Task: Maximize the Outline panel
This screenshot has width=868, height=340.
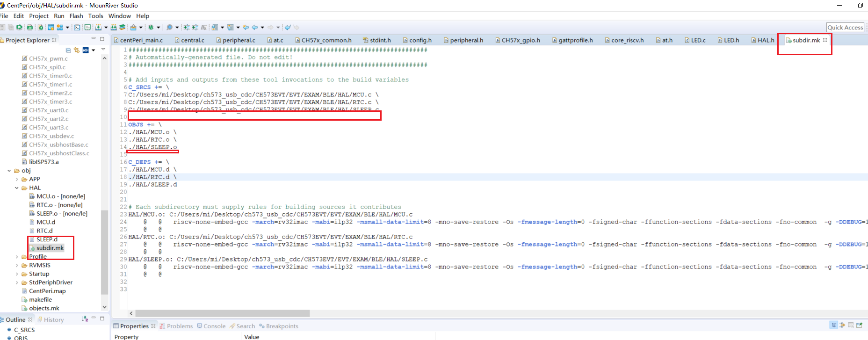Action: (x=102, y=318)
